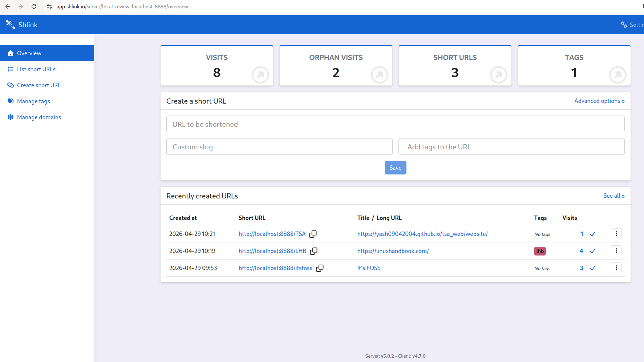Click the Server v5.0.2 version text
The width and height of the screenshot is (644, 362).
(380, 356)
